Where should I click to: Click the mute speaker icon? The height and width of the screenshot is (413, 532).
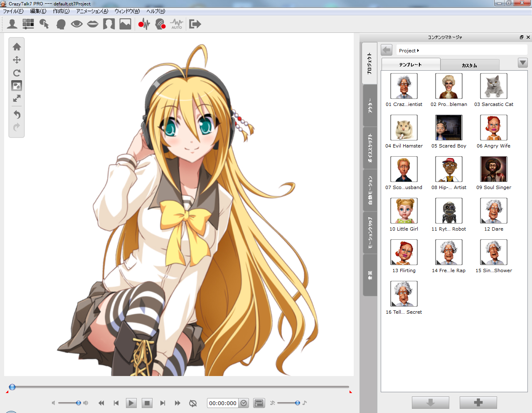[x=53, y=403]
